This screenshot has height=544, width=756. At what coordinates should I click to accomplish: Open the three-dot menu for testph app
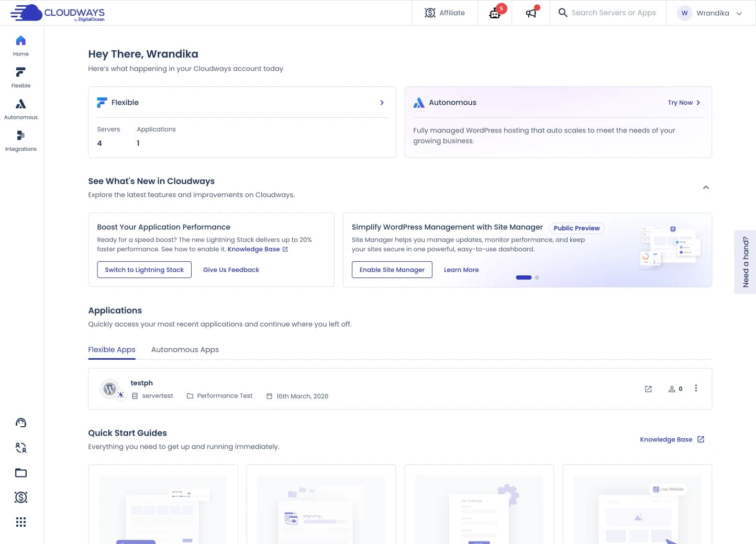click(x=696, y=388)
